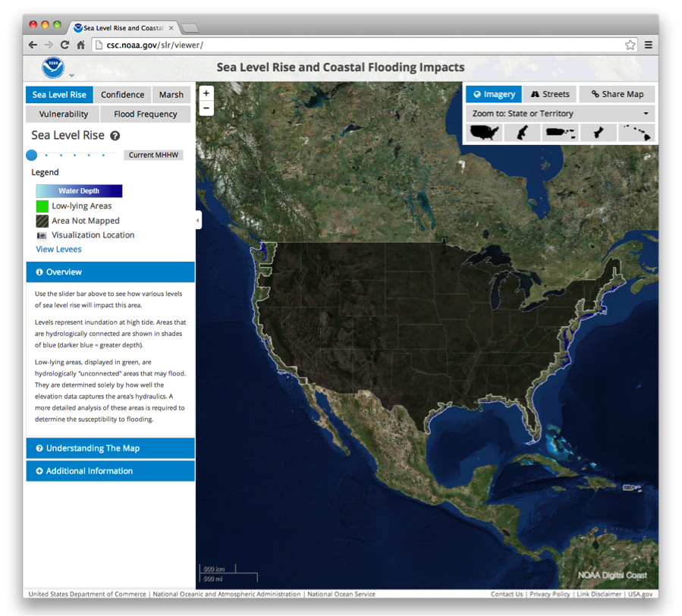Zoom to the Hawaii islands silhouette icon

tap(636, 133)
